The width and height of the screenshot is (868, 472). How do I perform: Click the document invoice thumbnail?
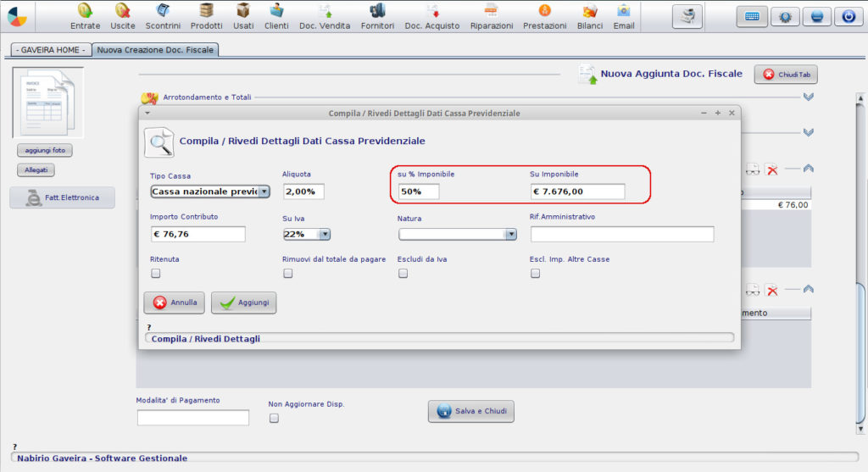pyautogui.click(x=48, y=103)
